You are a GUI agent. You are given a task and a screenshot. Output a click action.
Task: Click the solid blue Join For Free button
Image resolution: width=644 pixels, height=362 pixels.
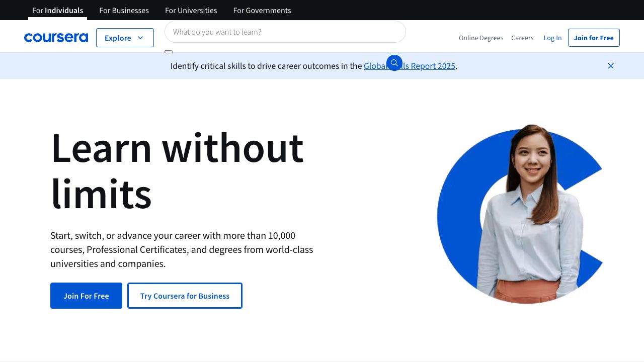(86, 296)
